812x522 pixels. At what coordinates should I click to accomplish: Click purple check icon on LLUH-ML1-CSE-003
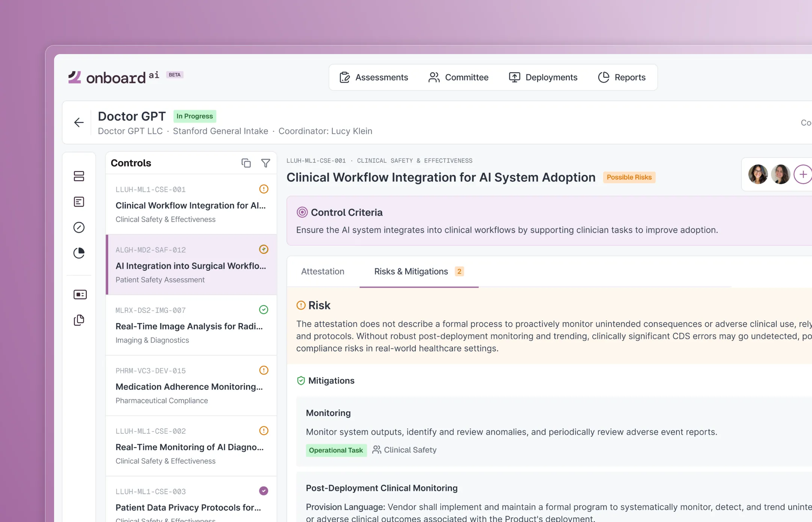click(x=264, y=491)
